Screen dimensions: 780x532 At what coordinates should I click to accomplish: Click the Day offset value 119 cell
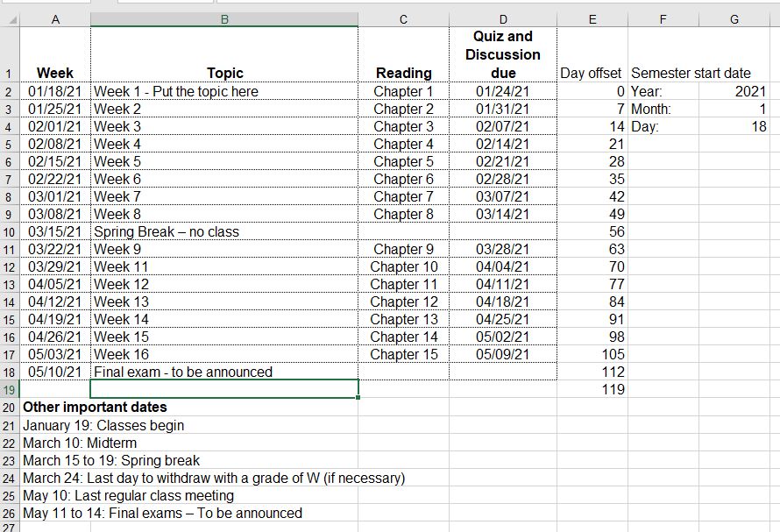pos(592,390)
